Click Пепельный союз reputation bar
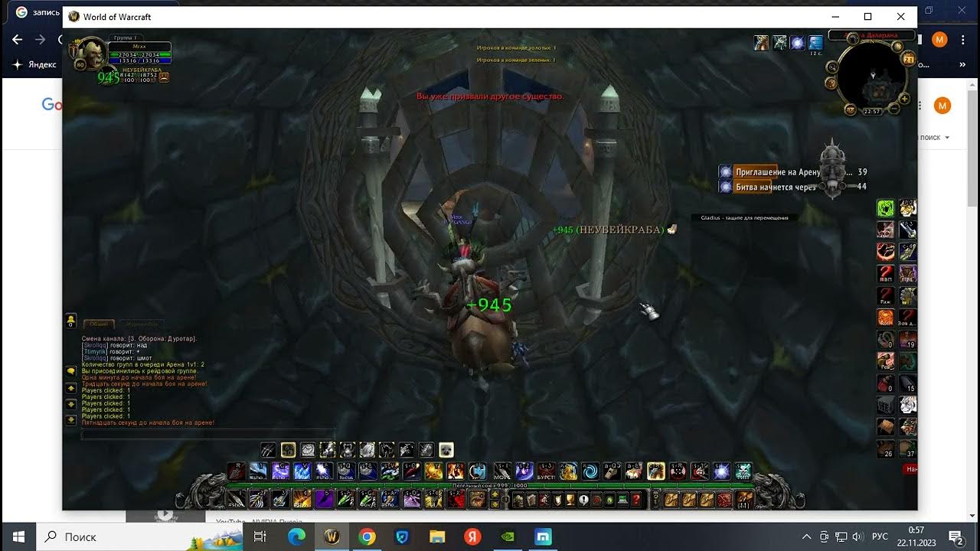Image resolution: width=980 pixels, height=551 pixels. point(491,485)
